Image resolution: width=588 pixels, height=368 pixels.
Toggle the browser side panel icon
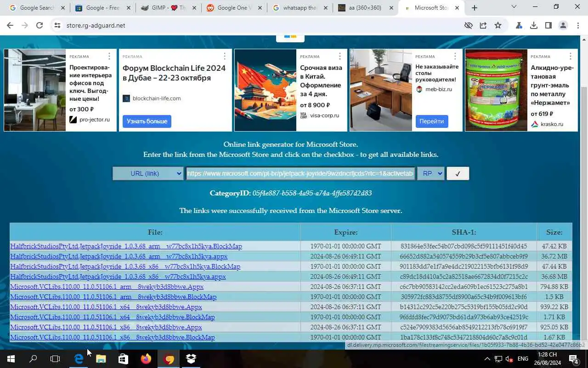(548, 26)
